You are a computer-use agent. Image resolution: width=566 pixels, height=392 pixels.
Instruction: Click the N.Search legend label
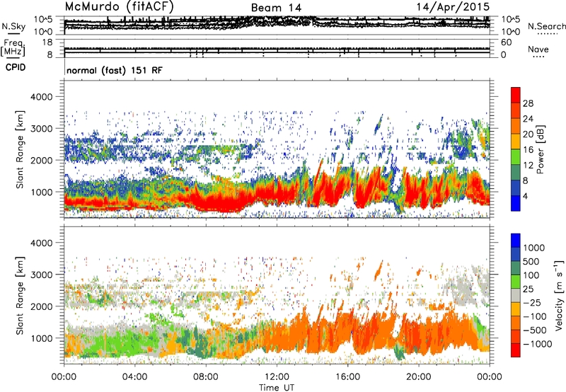(546, 26)
